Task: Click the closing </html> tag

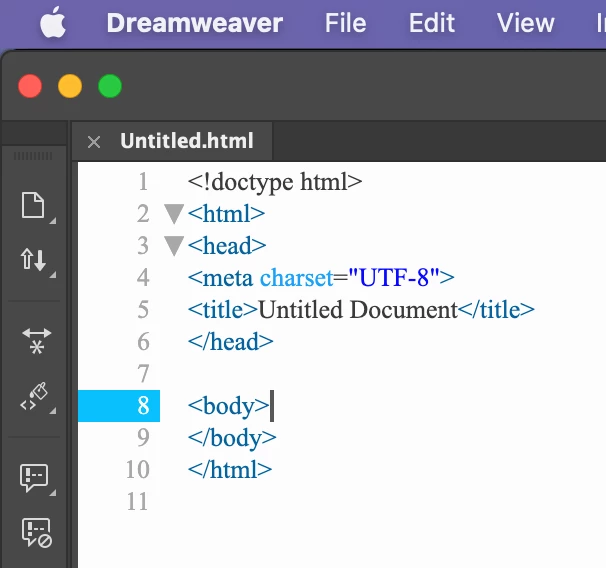Action: click(230, 470)
